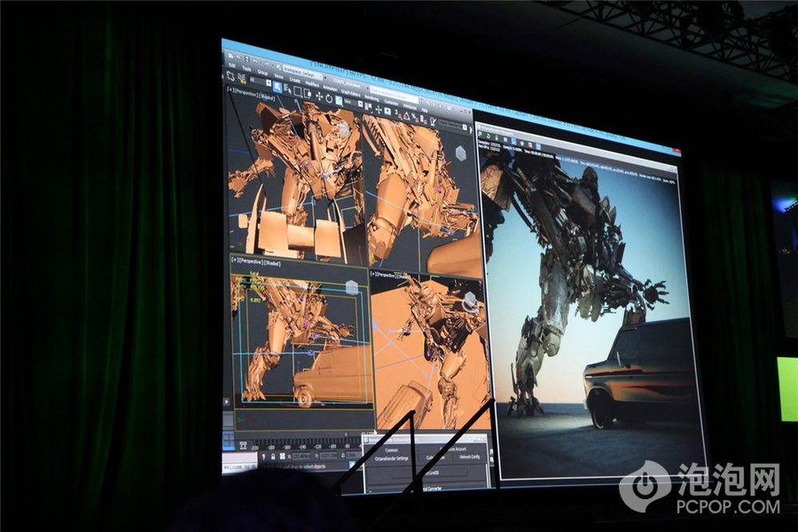The image size is (798, 532).
Task: Open the Shaded label menu in the bottom-left viewport
Action: point(272,264)
